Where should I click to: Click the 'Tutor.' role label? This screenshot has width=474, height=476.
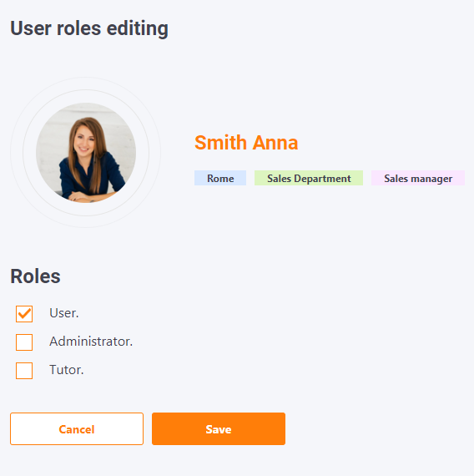67,370
